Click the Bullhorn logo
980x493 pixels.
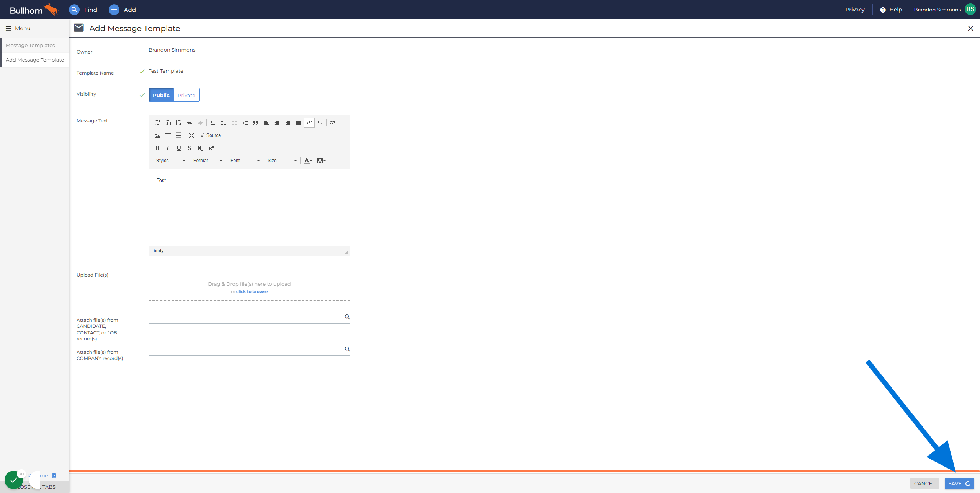pyautogui.click(x=34, y=10)
